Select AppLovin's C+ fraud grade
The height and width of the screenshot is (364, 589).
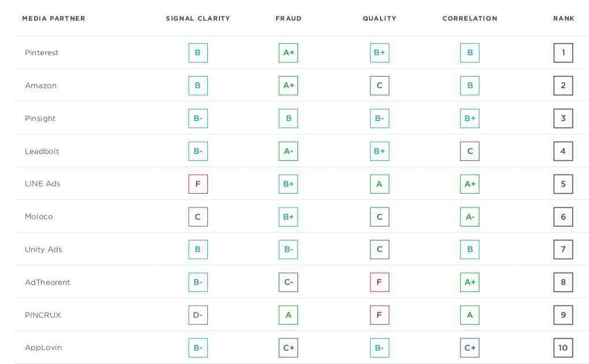tap(288, 348)
